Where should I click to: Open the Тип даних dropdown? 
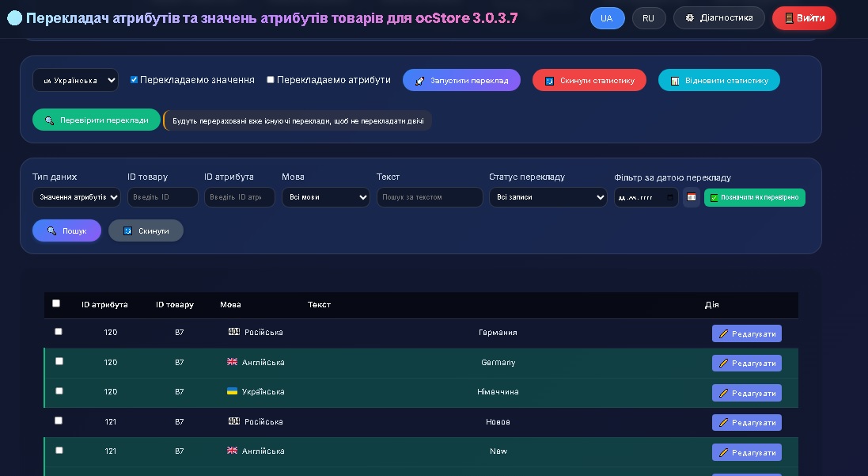pyautogui.click(x=77, y=197)
